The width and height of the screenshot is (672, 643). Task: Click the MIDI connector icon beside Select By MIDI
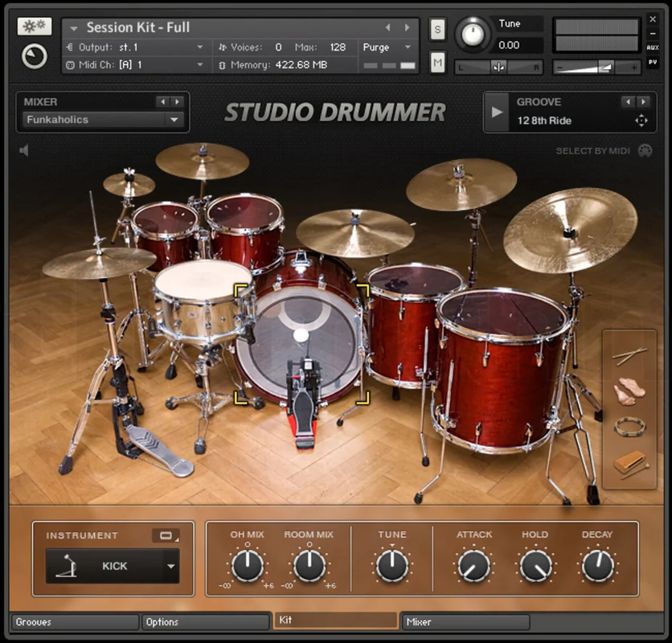pos(645,151)
